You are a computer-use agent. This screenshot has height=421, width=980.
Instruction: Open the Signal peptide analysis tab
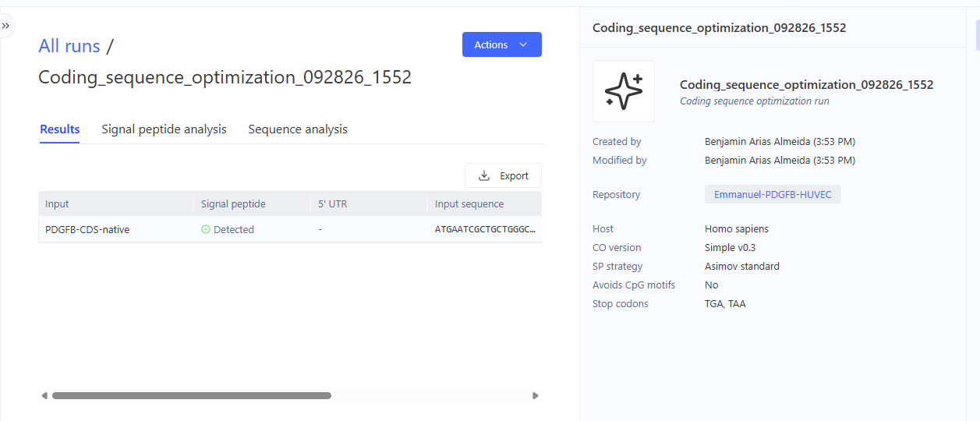tap(164, 129)
